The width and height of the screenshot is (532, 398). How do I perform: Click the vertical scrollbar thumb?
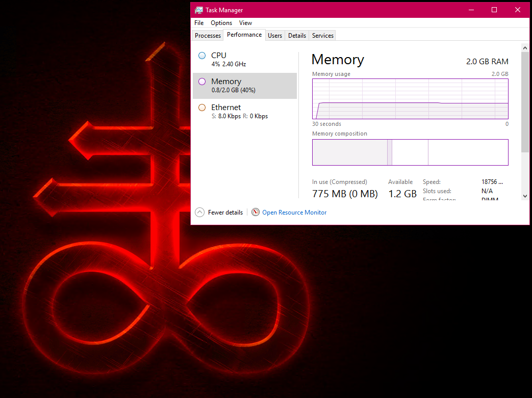tap(525, 102)
